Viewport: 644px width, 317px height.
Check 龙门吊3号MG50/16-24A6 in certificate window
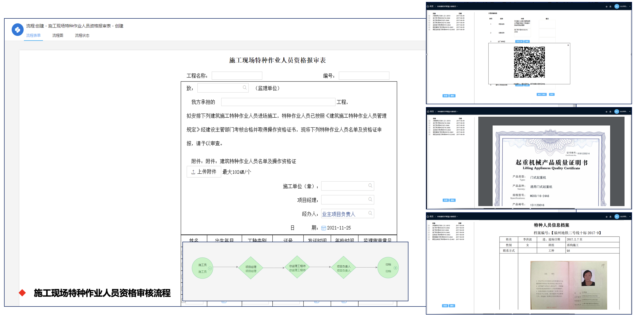click(x=429, y=128)
